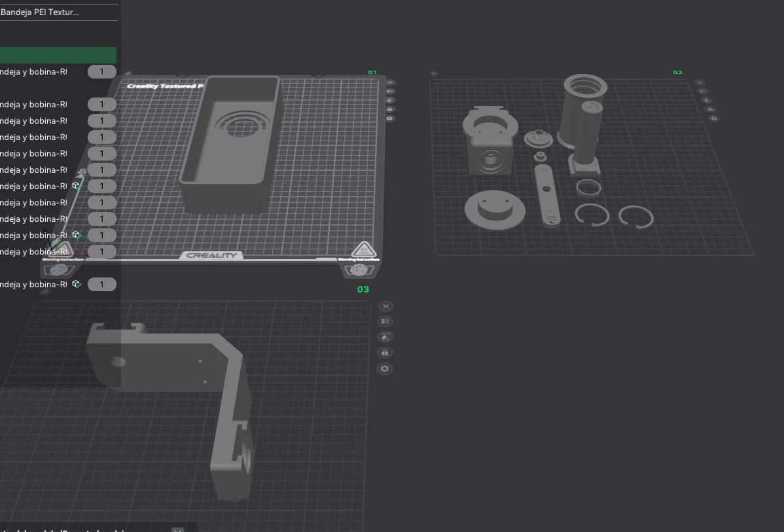
Task: Click the auto-orient icon beside plate 03
Action: [x=385, y=337]
